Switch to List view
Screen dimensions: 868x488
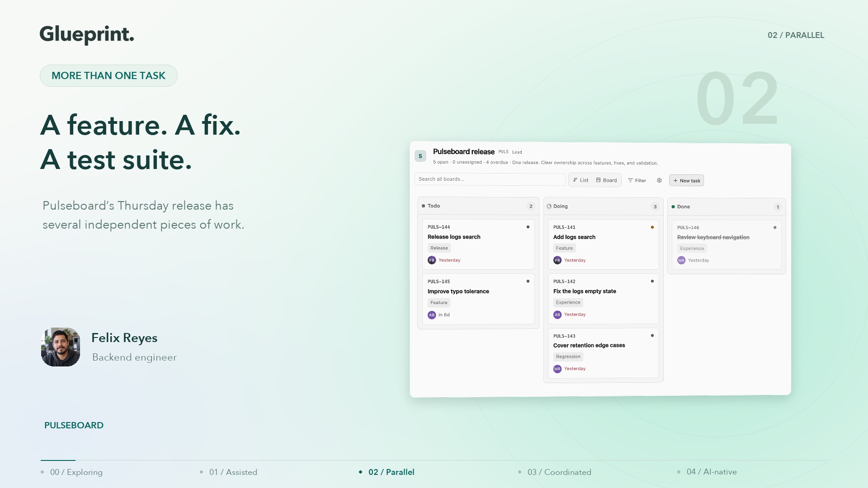pos(581,180)
